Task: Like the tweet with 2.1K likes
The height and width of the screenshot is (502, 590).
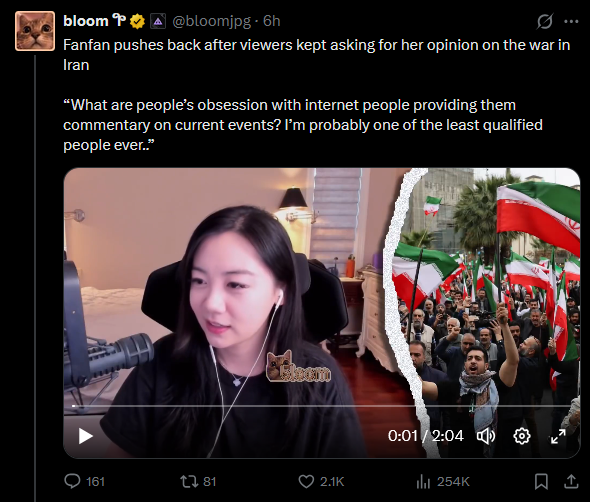Action: (x=321, y=481)
